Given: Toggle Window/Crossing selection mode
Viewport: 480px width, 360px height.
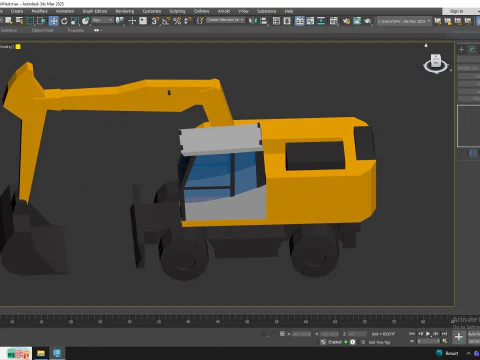Looking at the screenshot, I should click(41, 21).
